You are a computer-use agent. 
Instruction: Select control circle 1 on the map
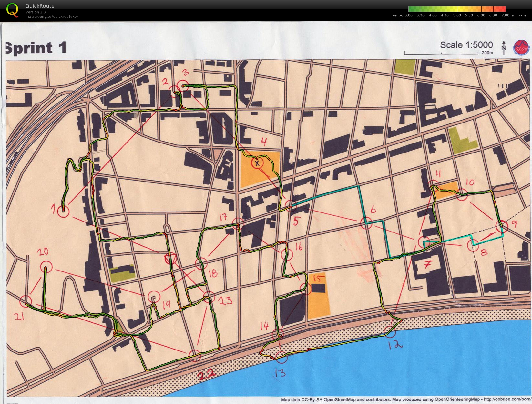pyautogui.click(x=63, y=212)
